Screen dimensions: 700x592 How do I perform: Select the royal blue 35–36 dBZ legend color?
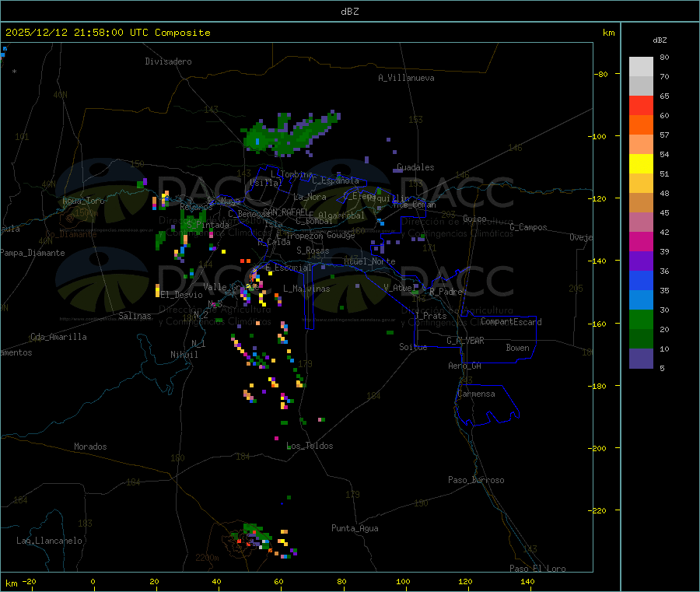pyautogui.click(x=641, y=280)
